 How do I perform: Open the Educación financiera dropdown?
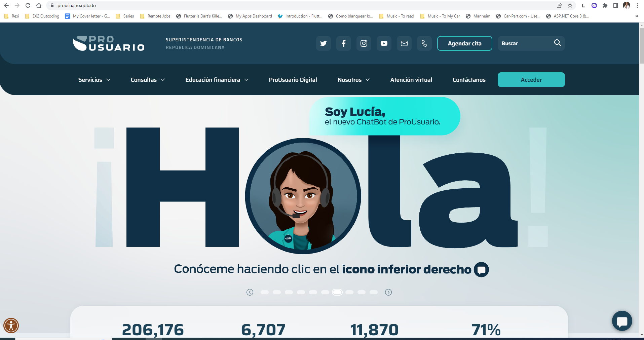pos(217,80)
